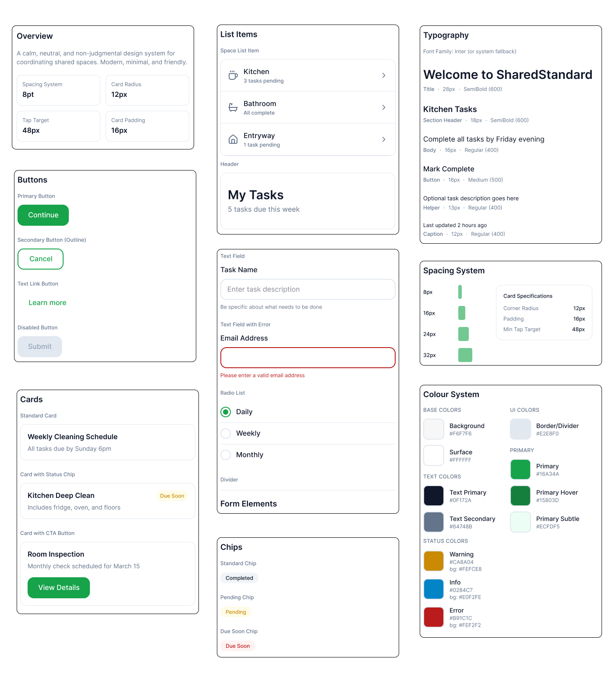Viewport: 616px width, 682px height.
Task: Click the Border/Divider swatch
Action: (x=520, y=429)
